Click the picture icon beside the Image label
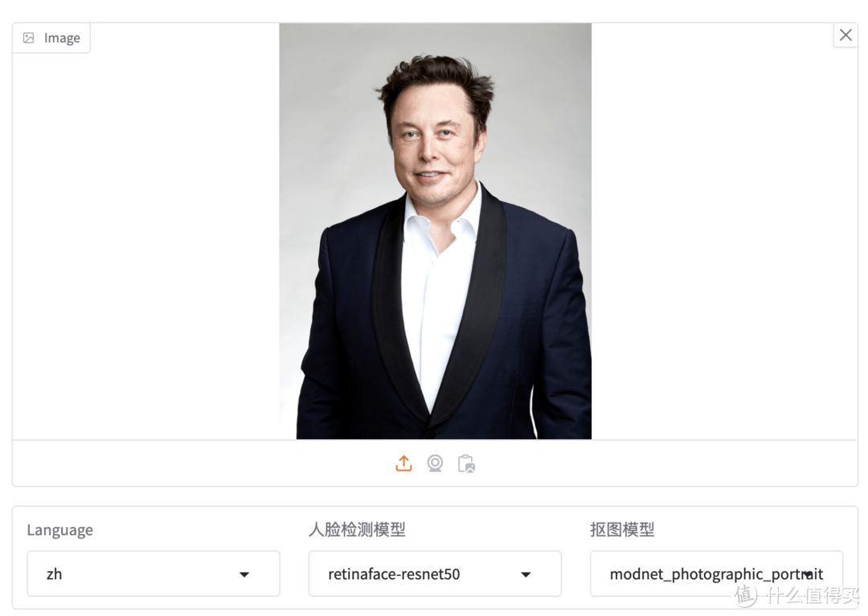Screen dimensions: 868x616 click(x=30, y=37)
